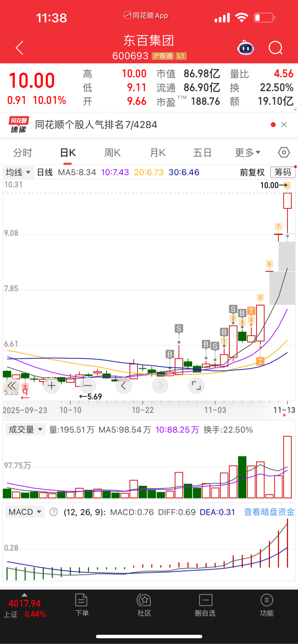Tap the MACD help question mark icon
Image resolution: width=298 pixels, height=644 pixels.
[x=54, y=512]
